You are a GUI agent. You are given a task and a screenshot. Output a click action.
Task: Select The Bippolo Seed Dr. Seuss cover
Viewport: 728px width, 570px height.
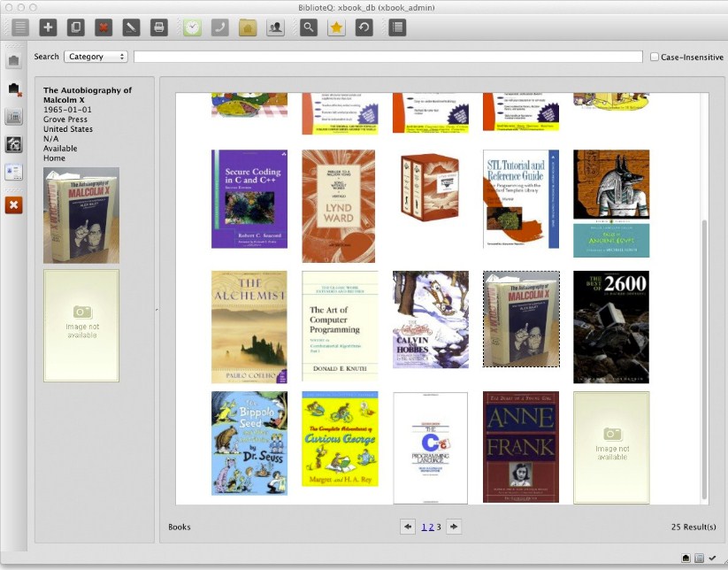pos(249,443)
